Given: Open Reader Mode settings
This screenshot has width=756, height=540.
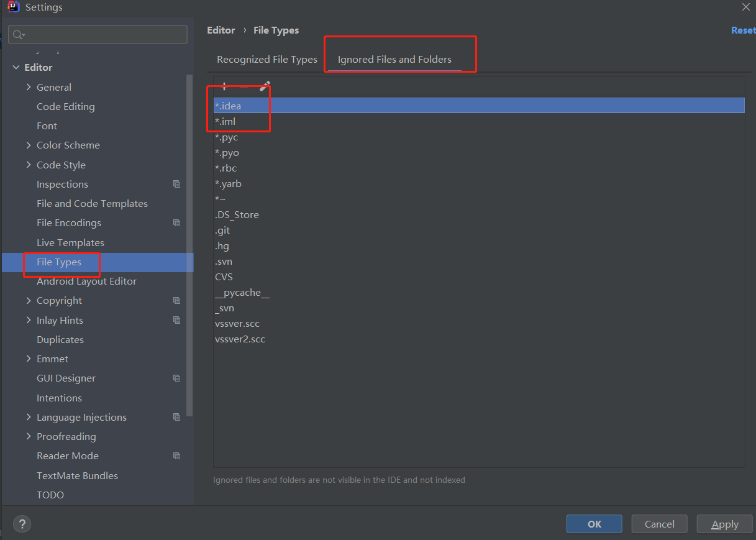Looking at the screenshot, I should 68,455.
